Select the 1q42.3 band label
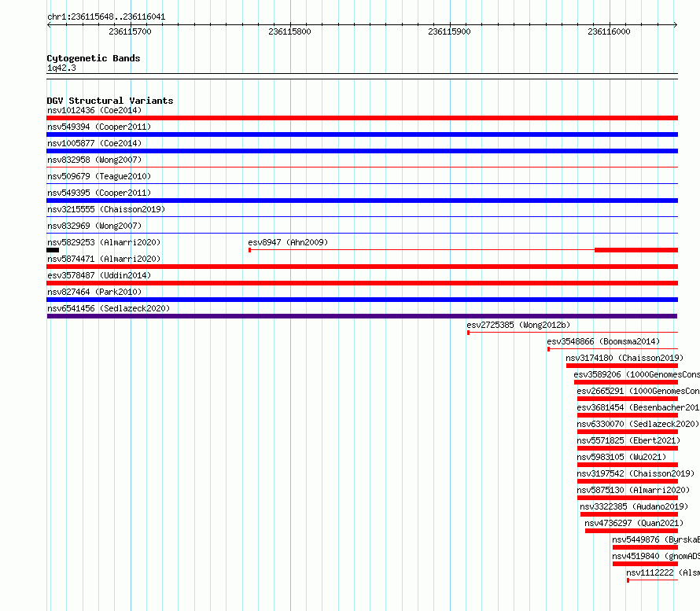Screen dimensions: 700x611 (61, 68)
